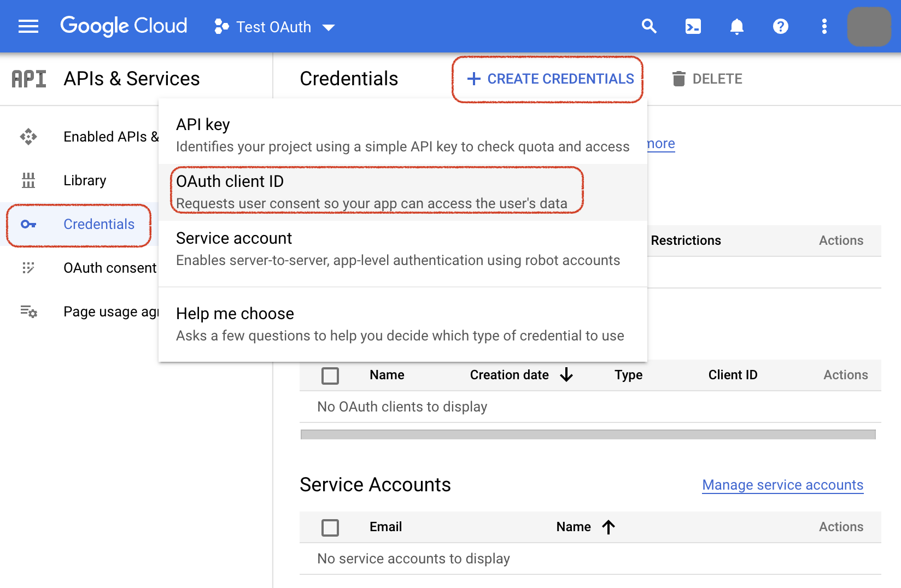
Task: Choose Service account menu option
Action: pyautogui.click(x=403, y=249)
